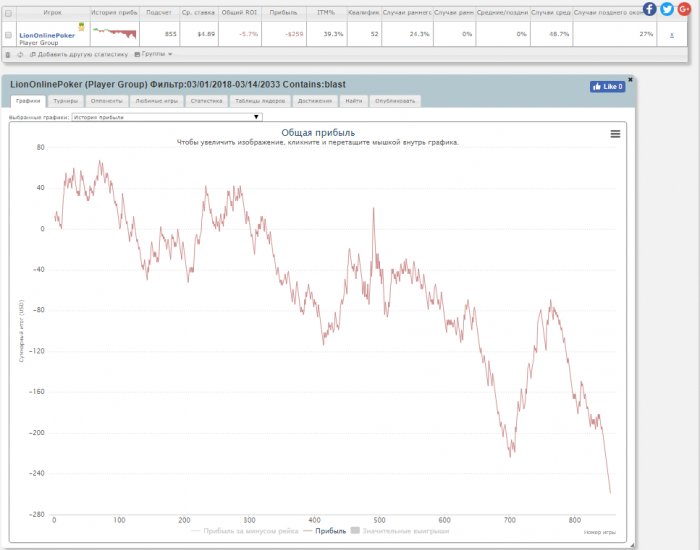Open the 'Статистика' tab

click(x=205, y=101)
